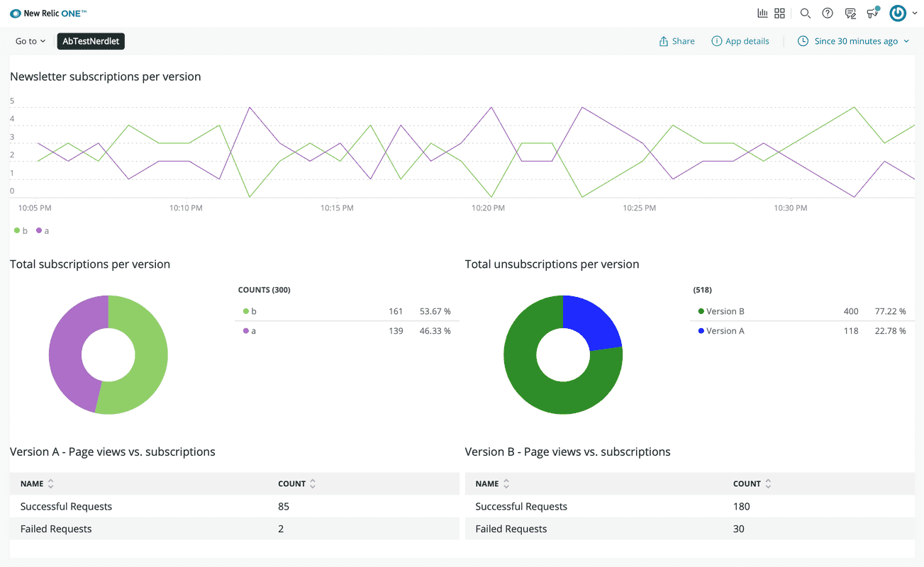Click the 53.67 % value for b
The width and height of the screenshot is (924, 567).
(x=435, y=311)
